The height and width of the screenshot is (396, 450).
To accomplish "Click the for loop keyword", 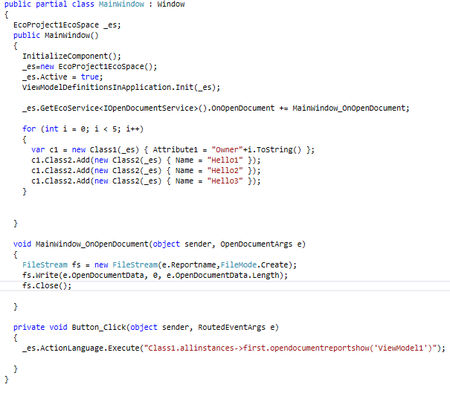I will tap(29, 129).
